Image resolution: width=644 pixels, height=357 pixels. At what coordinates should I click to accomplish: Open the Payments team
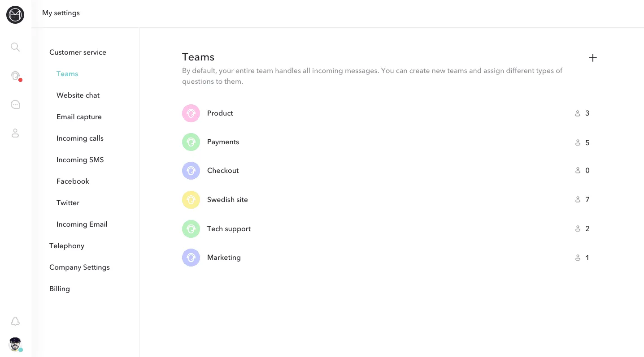(223, 142)
